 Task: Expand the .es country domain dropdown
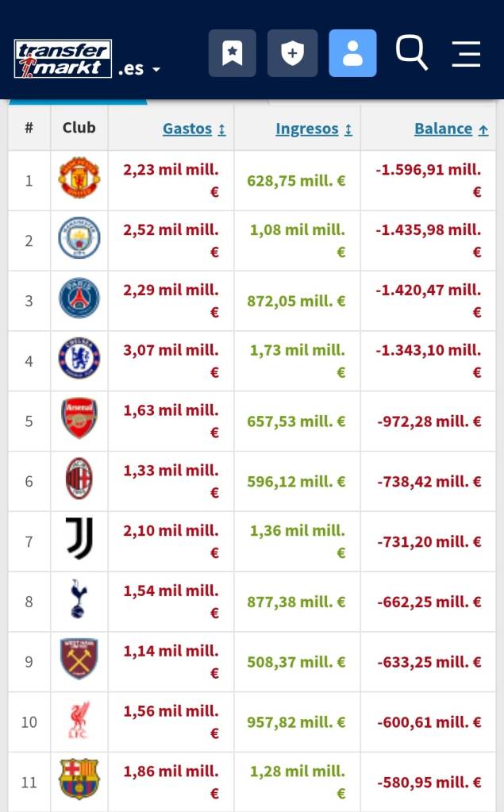pyautogui.click(x=140, y=69)
